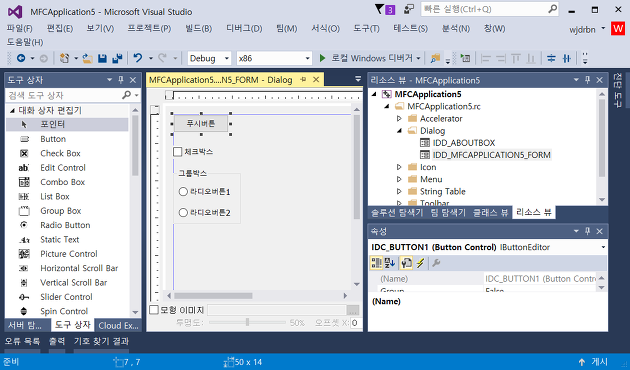Switch to the 클래스 뷰 tab
Image resolution: width=630 pixels, height=370 pixels.
490,213
